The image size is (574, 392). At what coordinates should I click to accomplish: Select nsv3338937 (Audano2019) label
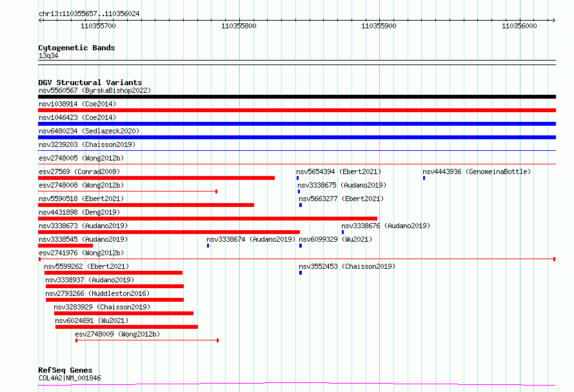[90, 280]
